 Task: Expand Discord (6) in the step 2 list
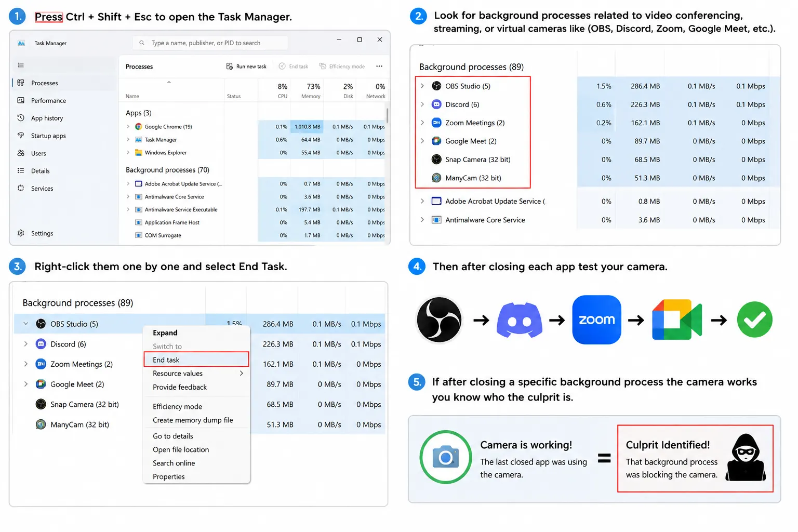click(422, 104)
